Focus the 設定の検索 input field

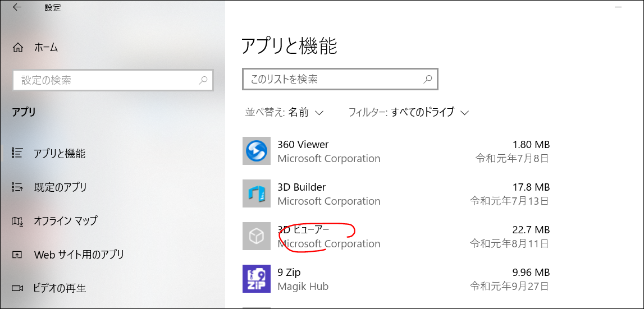coord(113,80)
